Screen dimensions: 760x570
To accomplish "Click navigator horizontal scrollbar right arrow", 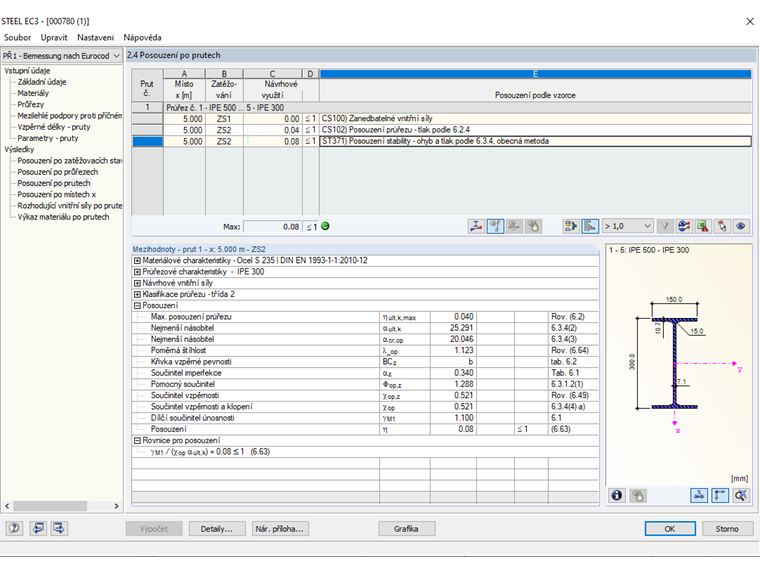I will [116, 506].
